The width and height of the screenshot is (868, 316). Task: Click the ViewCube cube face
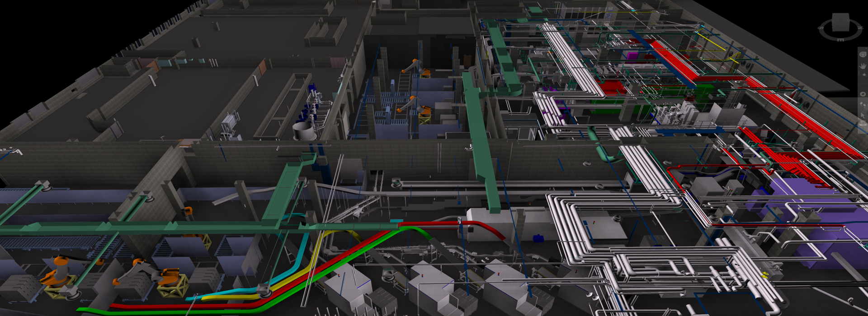click(x=840, y=23)
